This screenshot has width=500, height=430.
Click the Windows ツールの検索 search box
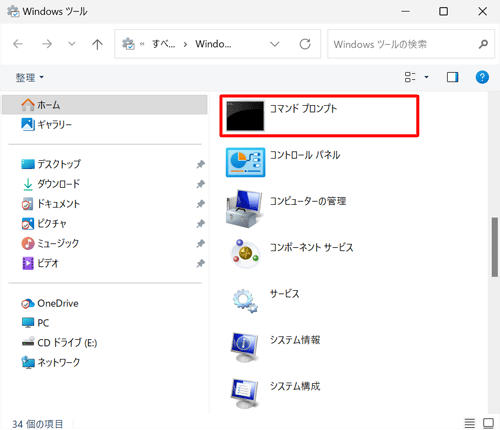[411, 44]
